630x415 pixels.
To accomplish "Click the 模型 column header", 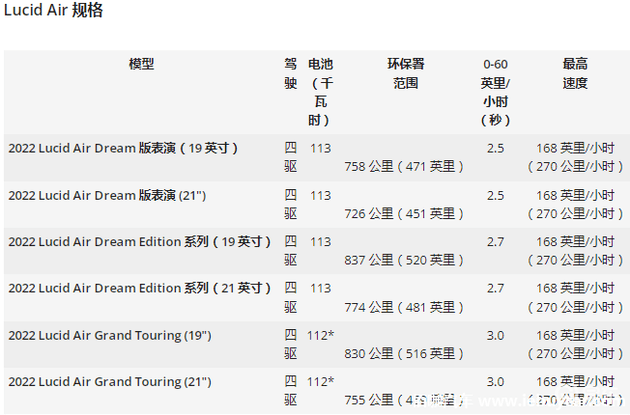I will (141, 64).
